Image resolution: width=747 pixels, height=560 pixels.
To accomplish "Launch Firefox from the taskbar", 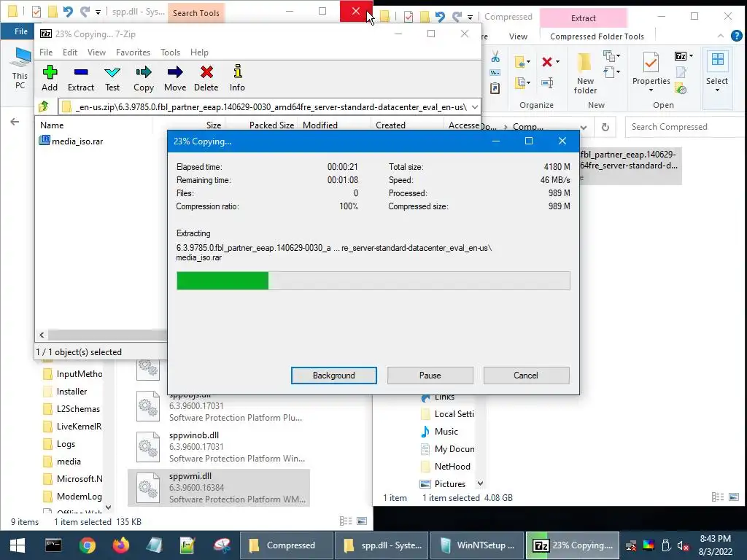I will [121, 545].
